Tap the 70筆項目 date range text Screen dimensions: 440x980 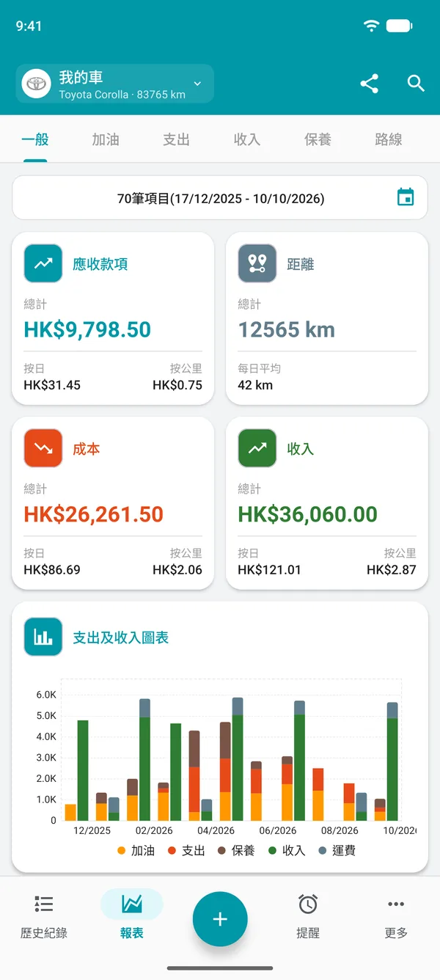221,198
